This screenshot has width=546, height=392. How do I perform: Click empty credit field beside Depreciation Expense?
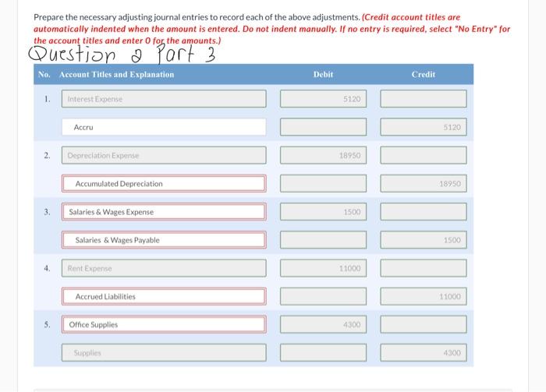click(424, 155)
